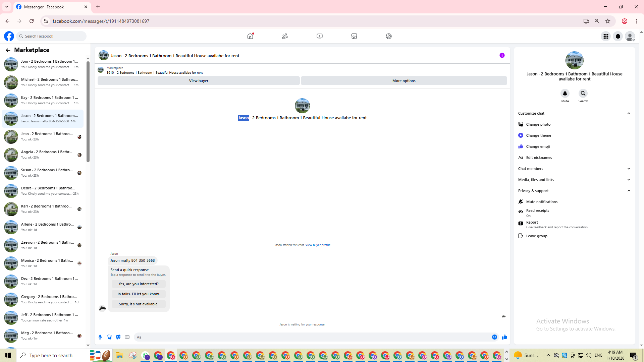Open the Marketplace tab in top navigation
Screen dimensions: 644x362
[x=354, y=36]
